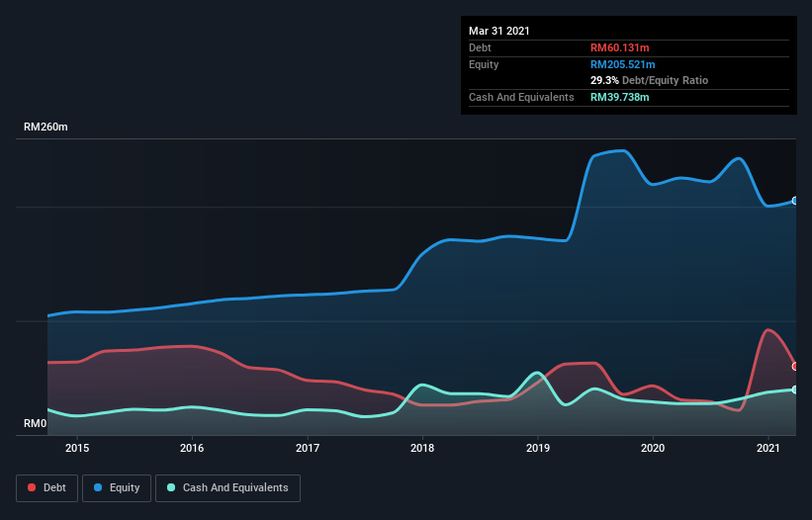Toggle the Debt series legend button
The image size is (812, 520).
click(x=46, y=488)
